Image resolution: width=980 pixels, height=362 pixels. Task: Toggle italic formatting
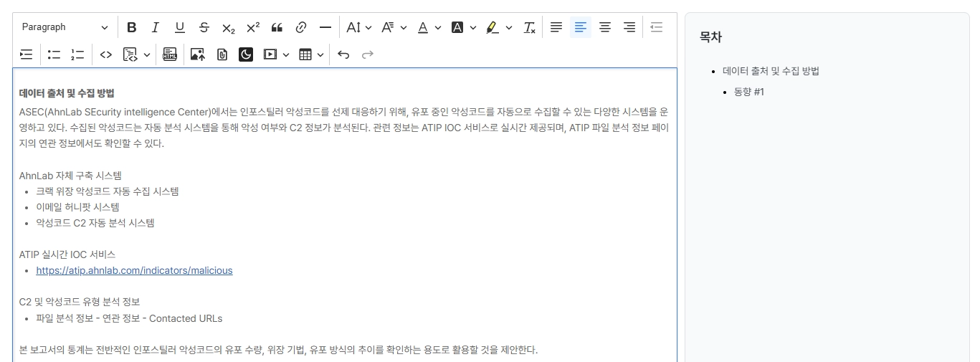click(x=156, y=27)
